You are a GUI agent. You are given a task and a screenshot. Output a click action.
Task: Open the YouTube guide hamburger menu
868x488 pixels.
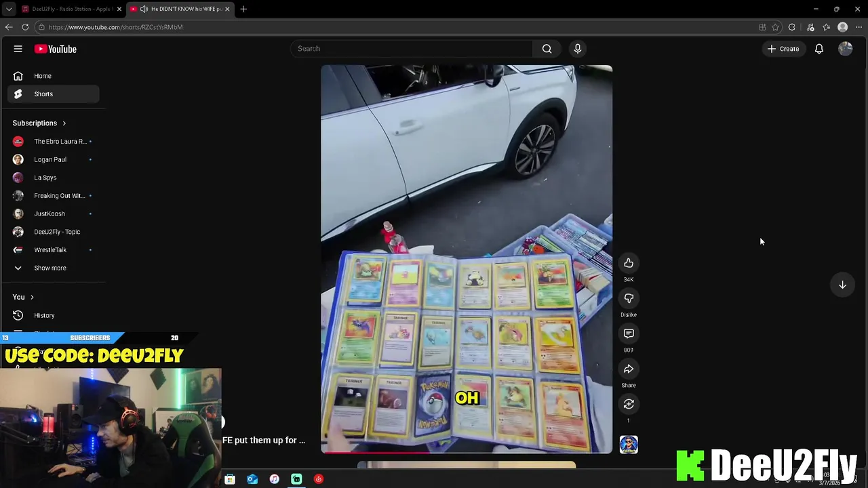[18, 49]
